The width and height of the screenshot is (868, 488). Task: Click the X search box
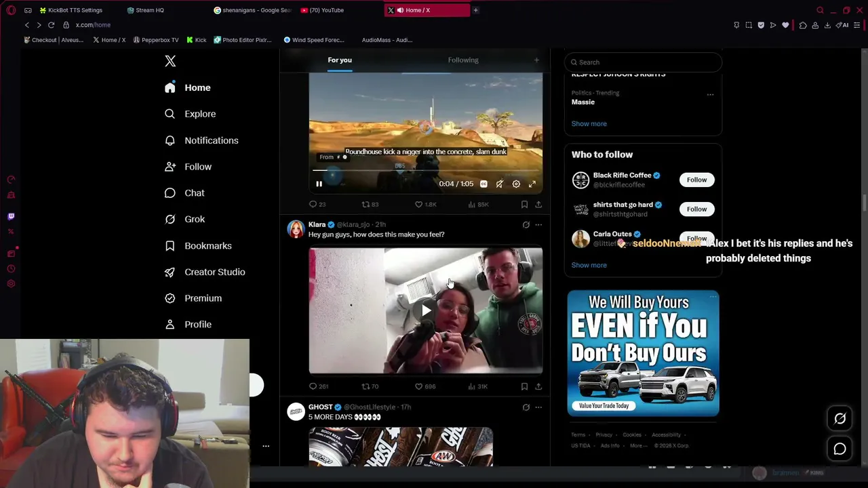coord(643,62)
